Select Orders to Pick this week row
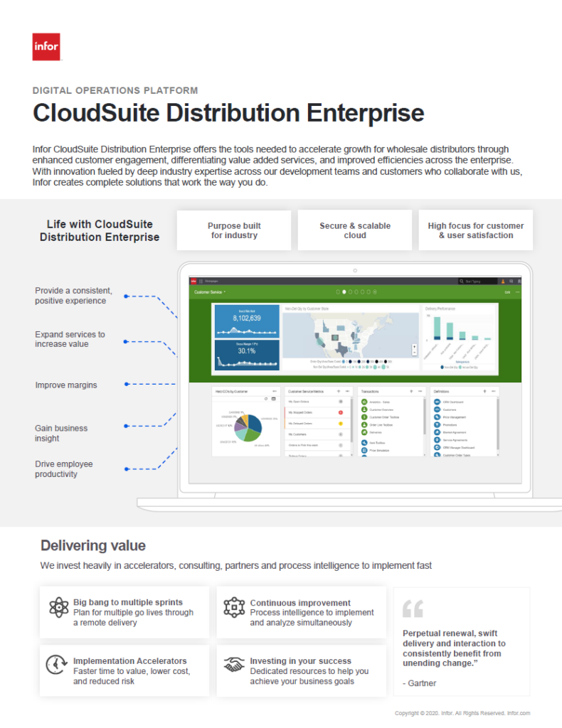The height and width of the screenshot is (728, 562). click(x=316, y=445)
